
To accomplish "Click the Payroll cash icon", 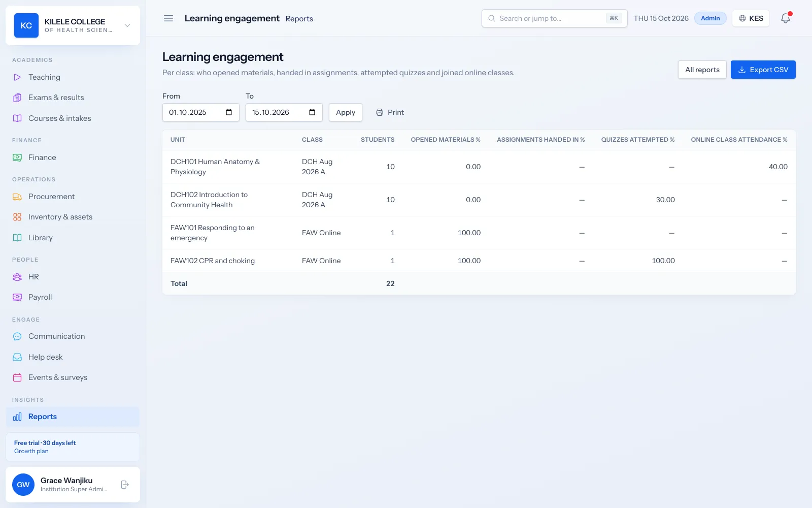I will (17, 297).
